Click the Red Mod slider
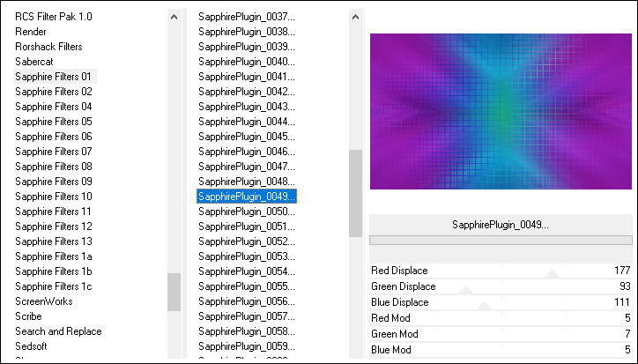Screen dimensions: 638x364 pyautogui.click(x=501, y=318)
